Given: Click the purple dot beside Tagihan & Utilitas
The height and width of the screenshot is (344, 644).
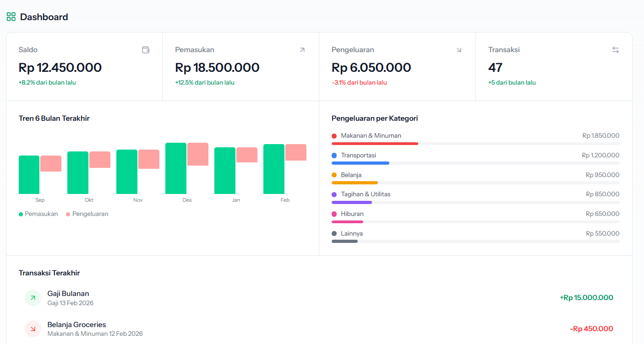Looking at the screenshot, I should coord(334,194).
